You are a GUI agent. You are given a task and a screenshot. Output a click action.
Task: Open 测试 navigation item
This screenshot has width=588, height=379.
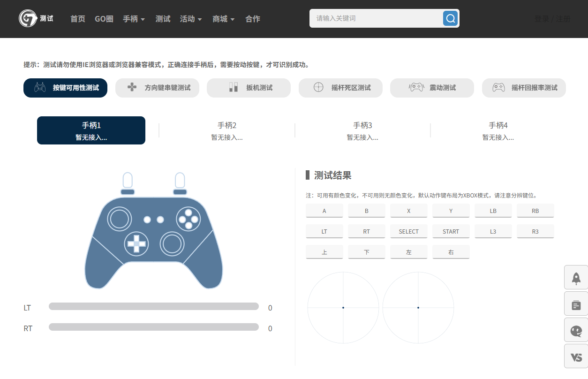(163, 19)
